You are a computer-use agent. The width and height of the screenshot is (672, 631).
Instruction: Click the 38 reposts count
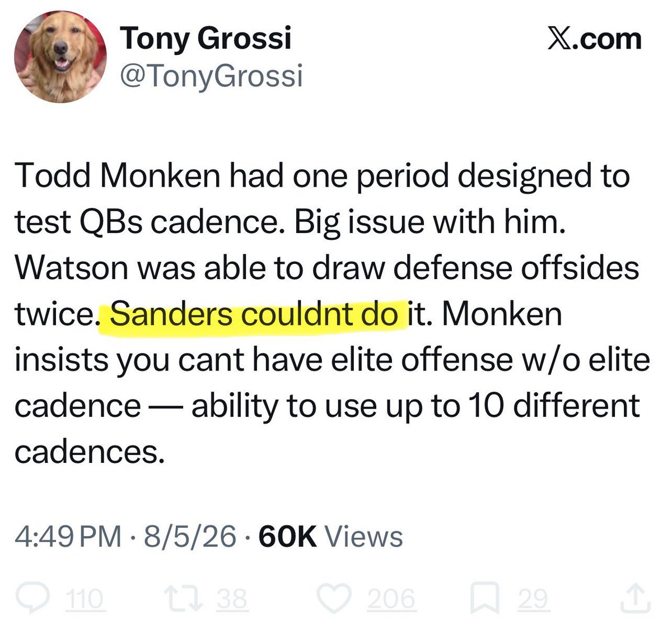(x=232, y=599)
